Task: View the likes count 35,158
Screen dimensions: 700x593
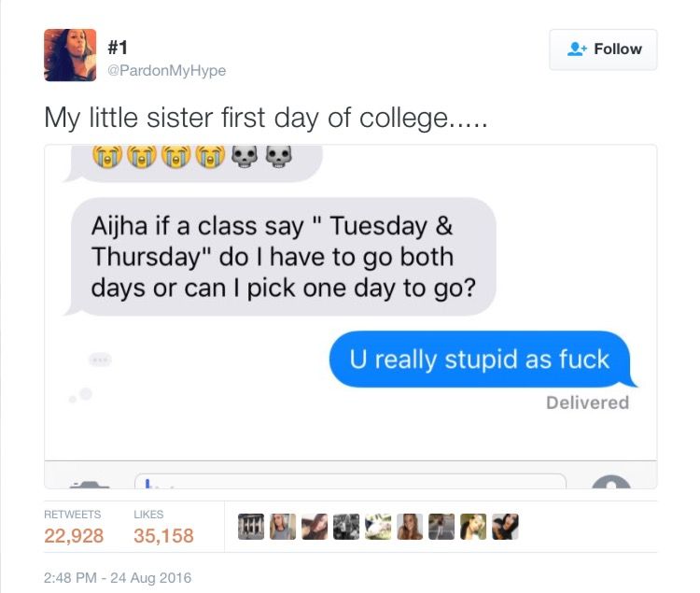Action: pos(163,535)
